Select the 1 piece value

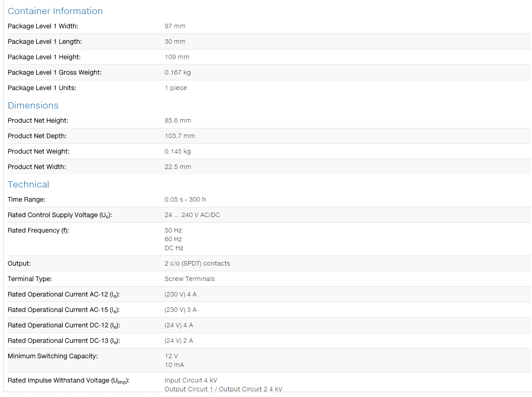176,88
